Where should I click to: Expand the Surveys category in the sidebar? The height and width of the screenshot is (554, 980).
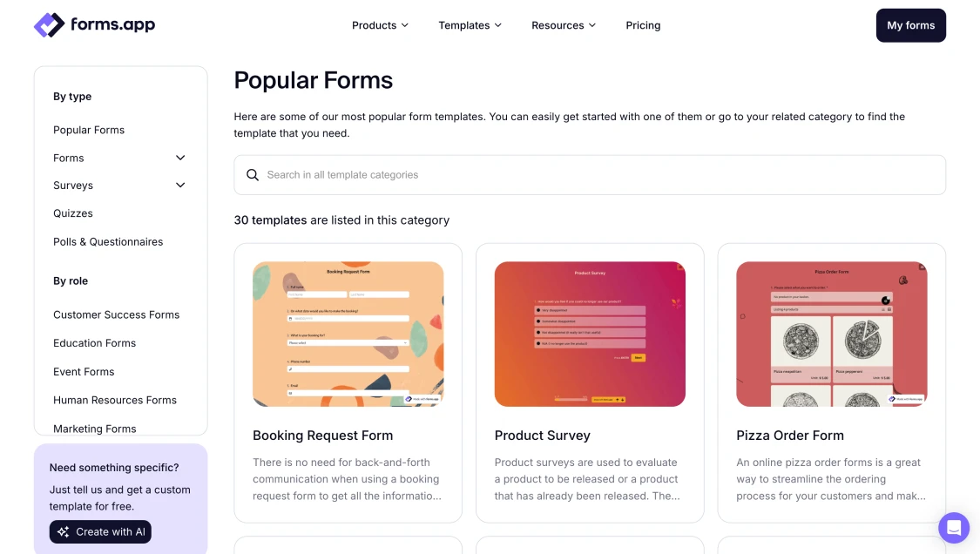(180, 185)
